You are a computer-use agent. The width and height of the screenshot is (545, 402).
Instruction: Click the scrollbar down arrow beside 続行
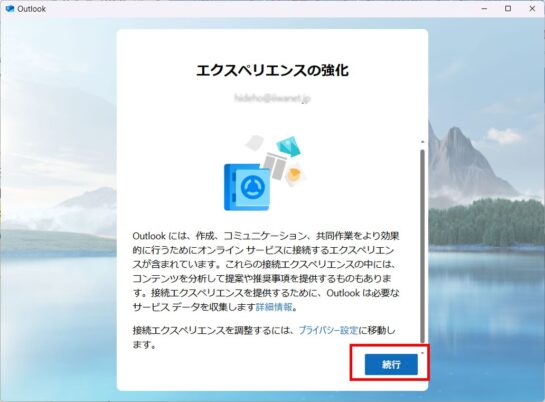point(422,353)
